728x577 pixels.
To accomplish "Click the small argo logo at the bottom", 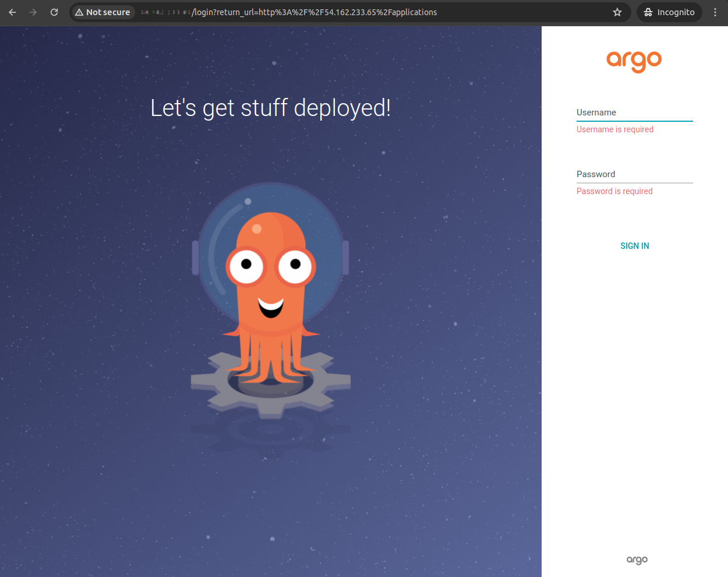I will click(637, 560).
